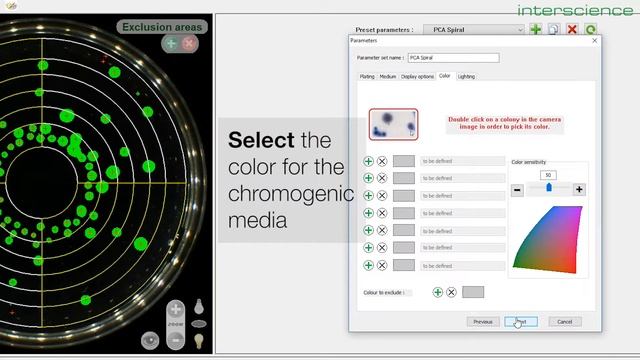Click the Parameter set name field
Screen dimensions: 640x360
[x=453, y=58]
